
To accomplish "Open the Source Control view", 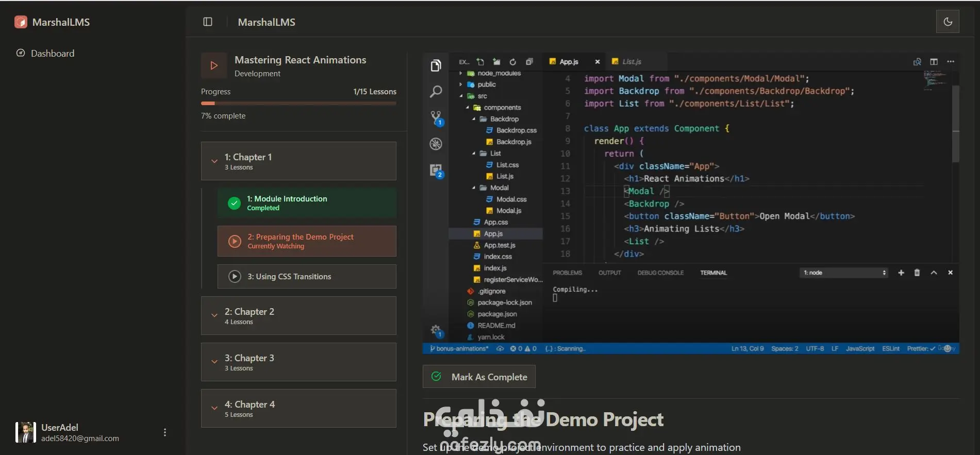I will [x=437, y=118].
